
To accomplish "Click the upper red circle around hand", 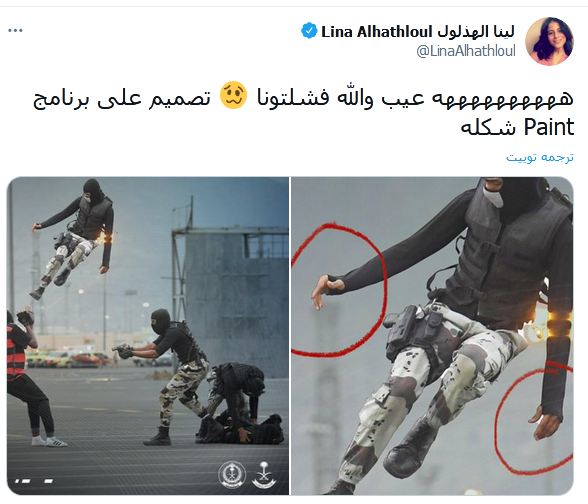I will [339, 290].
